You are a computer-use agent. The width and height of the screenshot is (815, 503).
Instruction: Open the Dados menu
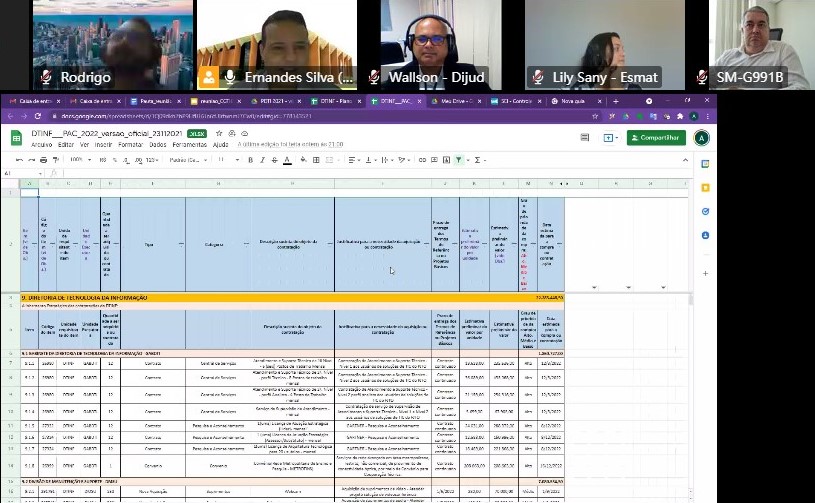pos(158,145)
